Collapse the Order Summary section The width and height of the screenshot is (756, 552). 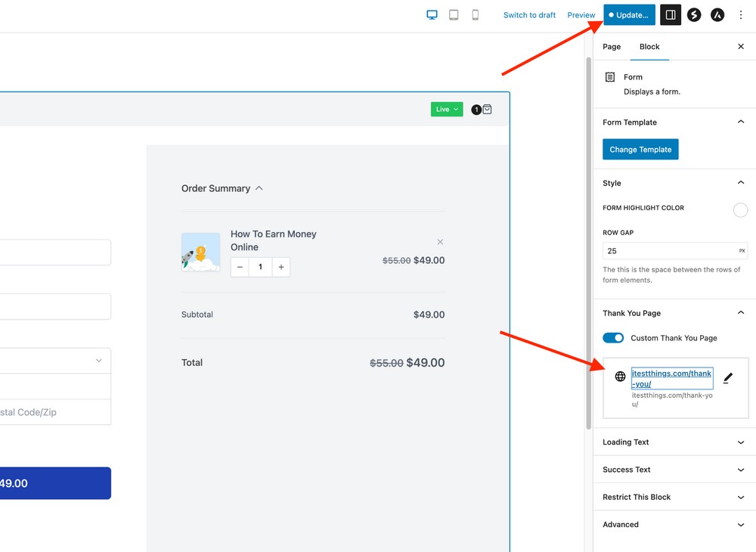(x=259, y=188)
